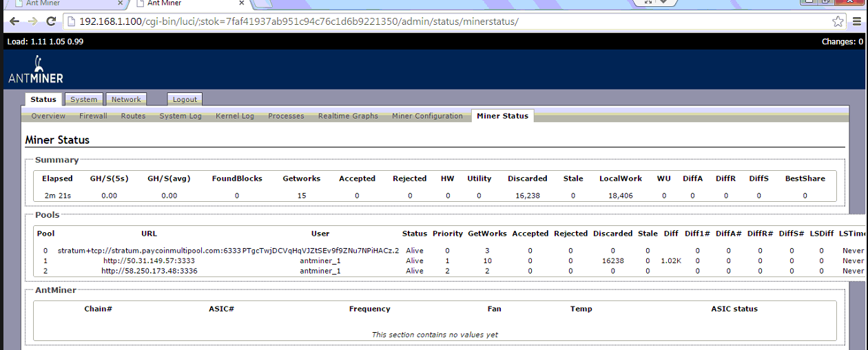
Task: Click the 'Load: 1.11 1.05 0.99' text
Action: tap(45, 42)
